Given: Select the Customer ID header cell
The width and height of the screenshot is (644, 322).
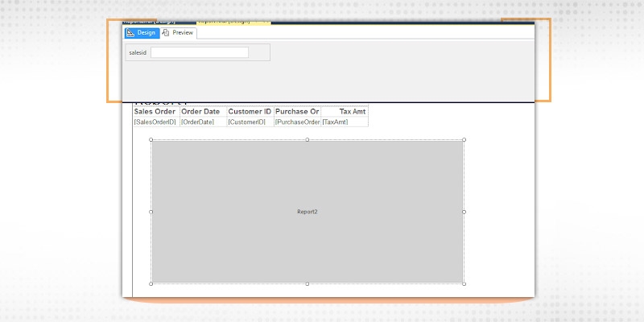Looking at the screenshot, I should pyautogui.click(x=250, y=111).
